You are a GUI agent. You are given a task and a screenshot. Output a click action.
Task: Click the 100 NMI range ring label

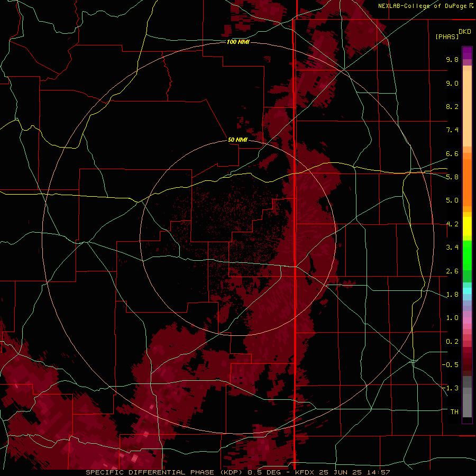point(238,42)
